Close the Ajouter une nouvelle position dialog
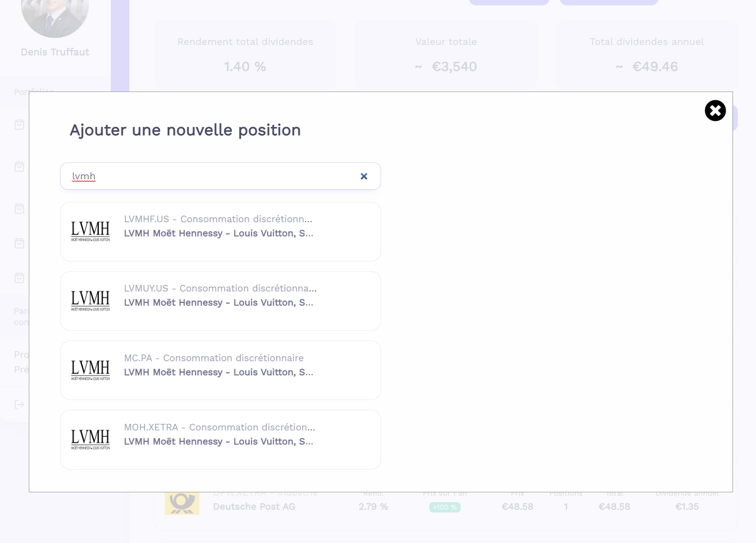 (715, 110)
